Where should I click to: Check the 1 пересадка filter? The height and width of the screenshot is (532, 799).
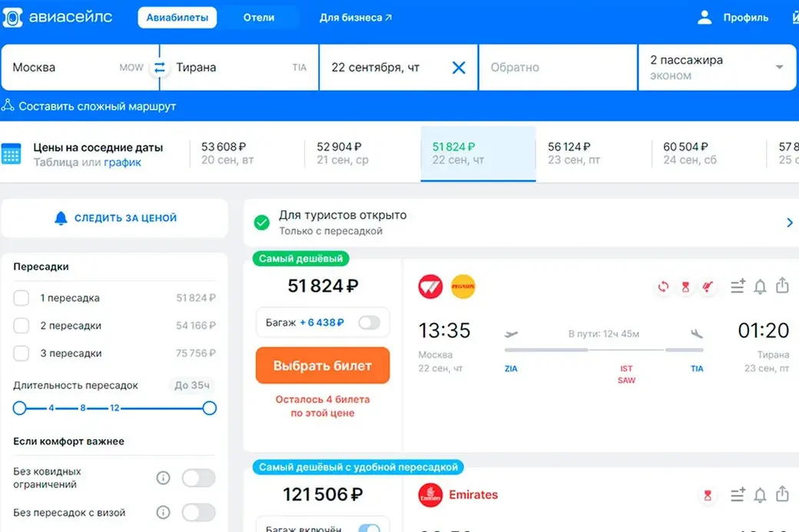pyautogui.click(x=22, y=298)
